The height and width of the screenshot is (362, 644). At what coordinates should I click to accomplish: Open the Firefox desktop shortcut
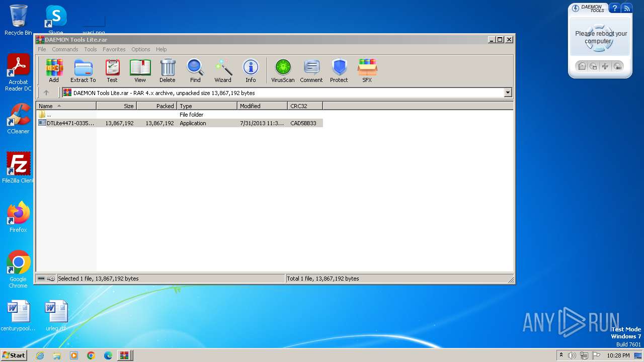coord(18,217)
